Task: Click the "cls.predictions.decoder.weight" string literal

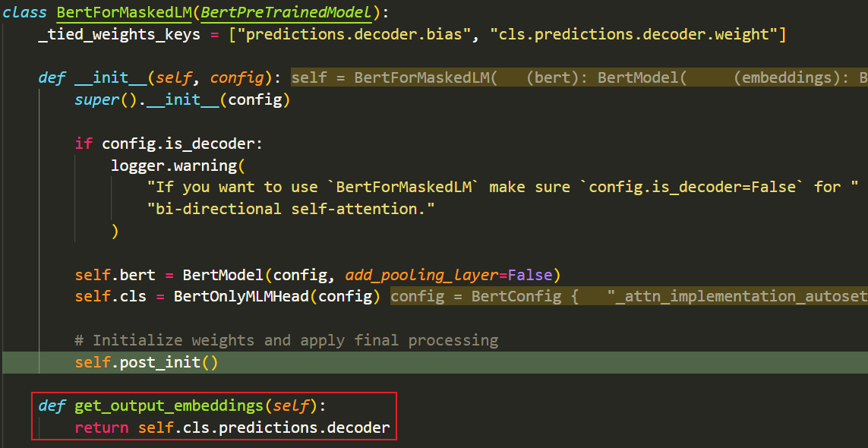Action: 632,36
